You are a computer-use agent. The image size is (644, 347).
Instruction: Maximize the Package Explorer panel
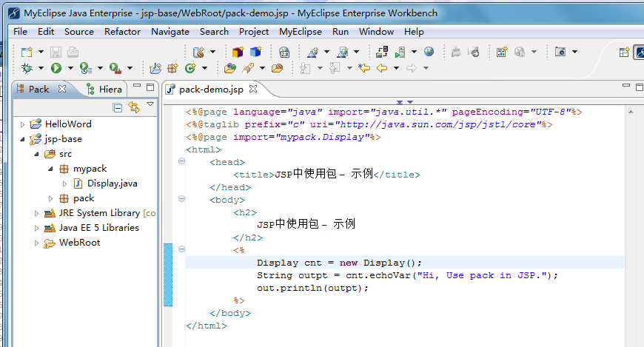[x=150, y=87]
